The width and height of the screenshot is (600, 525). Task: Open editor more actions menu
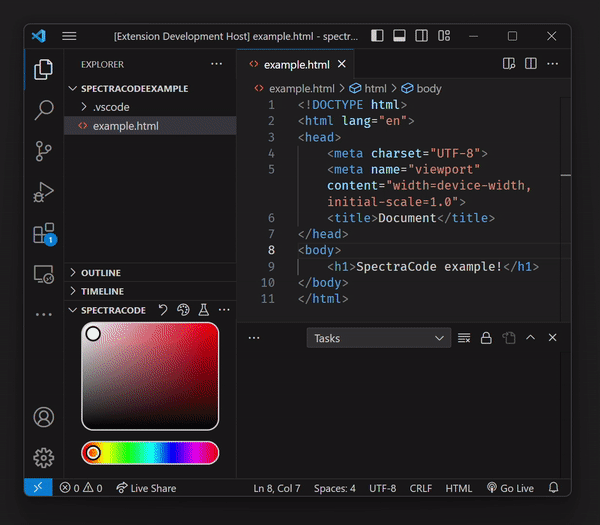553,64
